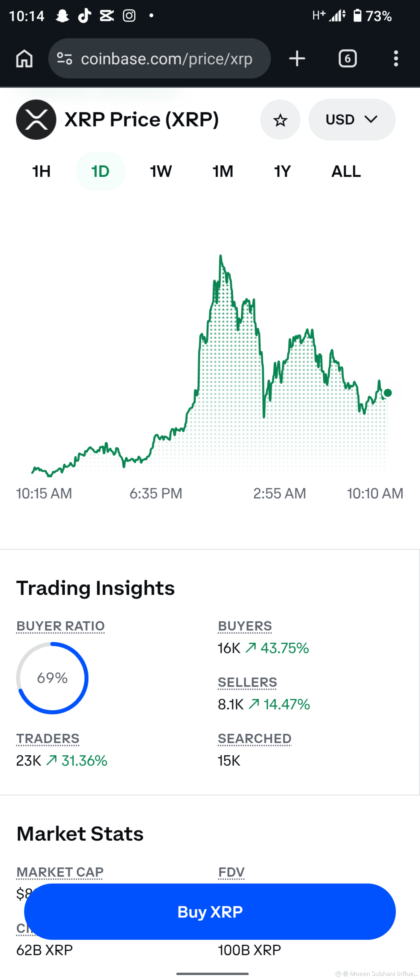Open site settings icon in address bar
This screenshot has height=980, width=420.
(64, 59)
